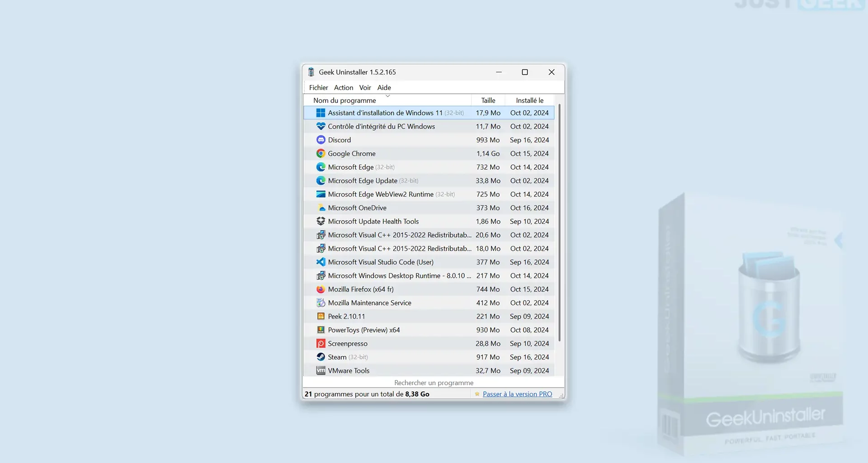Click the status bar total 8,38 Go text
Screen dimensions: 868x463
point(417,394)
